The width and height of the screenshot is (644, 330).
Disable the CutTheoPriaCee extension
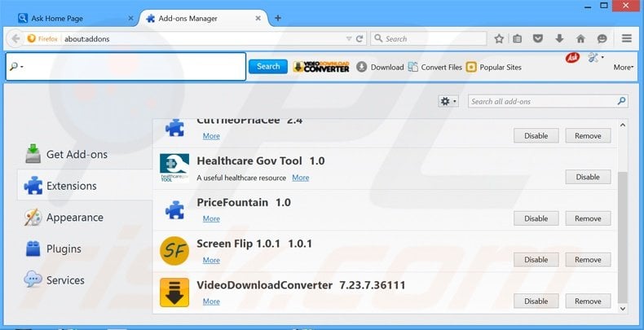click(x=536, y=136)
